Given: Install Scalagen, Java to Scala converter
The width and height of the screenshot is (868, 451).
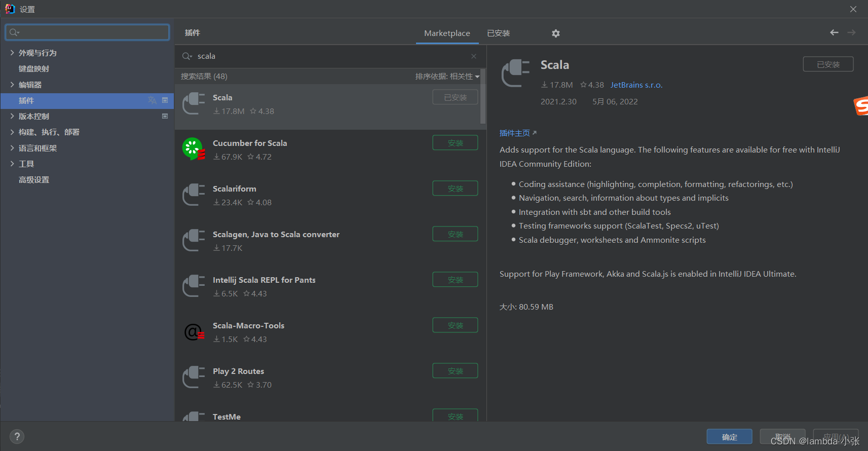Looking at the screenshot, I should (x=455, y=234).
